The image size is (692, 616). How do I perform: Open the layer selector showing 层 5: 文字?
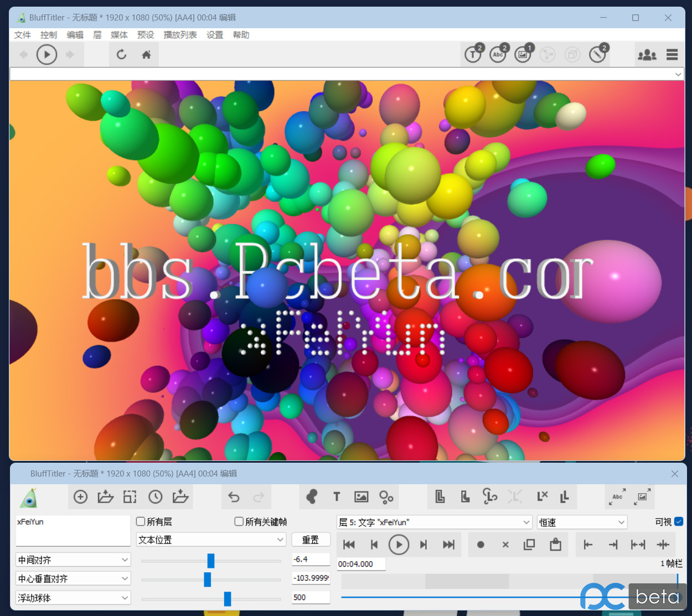click(x=435, y=522)
